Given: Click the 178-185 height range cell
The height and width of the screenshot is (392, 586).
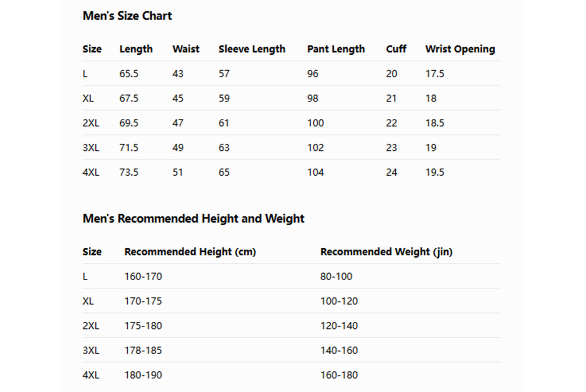Looking at the screenshot, I should pos(143,351).
